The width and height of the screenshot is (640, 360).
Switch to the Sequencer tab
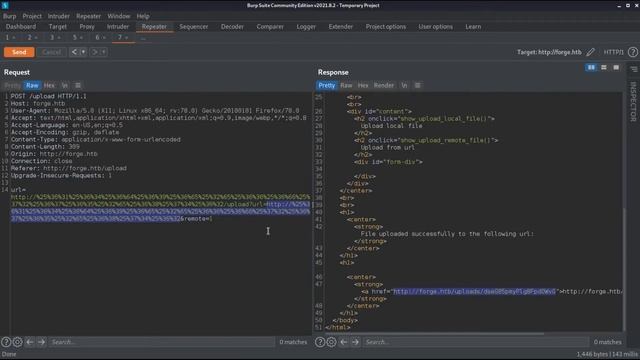(194, 27)
